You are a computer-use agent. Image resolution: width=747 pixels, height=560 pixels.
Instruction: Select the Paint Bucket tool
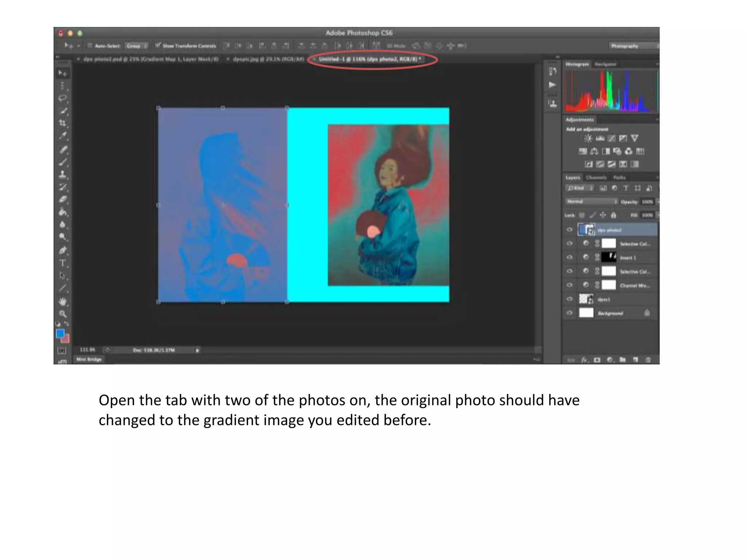tap(63, 211)
